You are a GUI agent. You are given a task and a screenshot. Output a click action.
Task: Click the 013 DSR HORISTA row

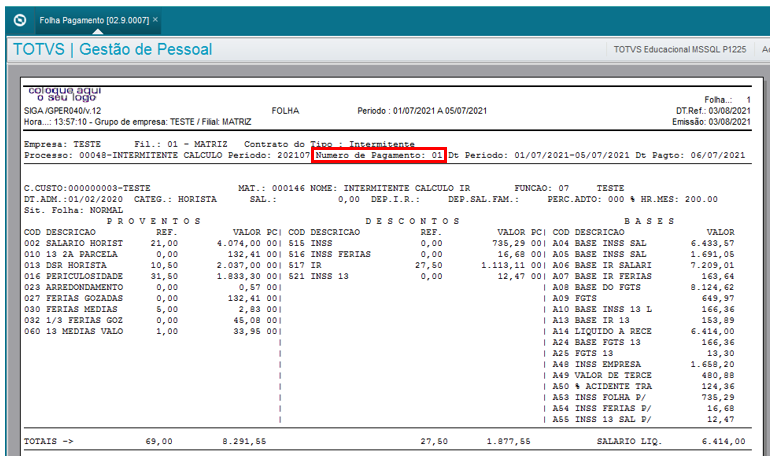click(x=152, y=265)
